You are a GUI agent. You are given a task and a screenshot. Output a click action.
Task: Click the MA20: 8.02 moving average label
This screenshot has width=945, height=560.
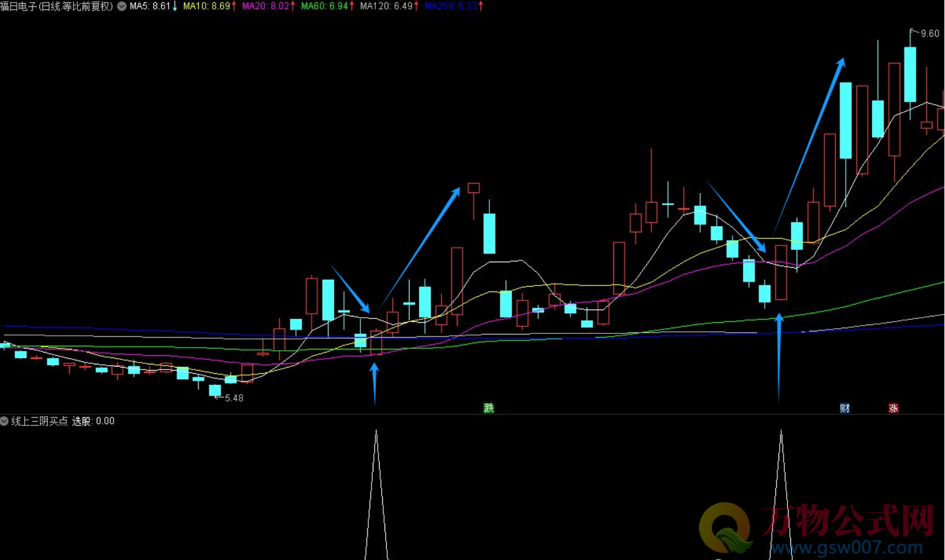(x=269, y=6)
